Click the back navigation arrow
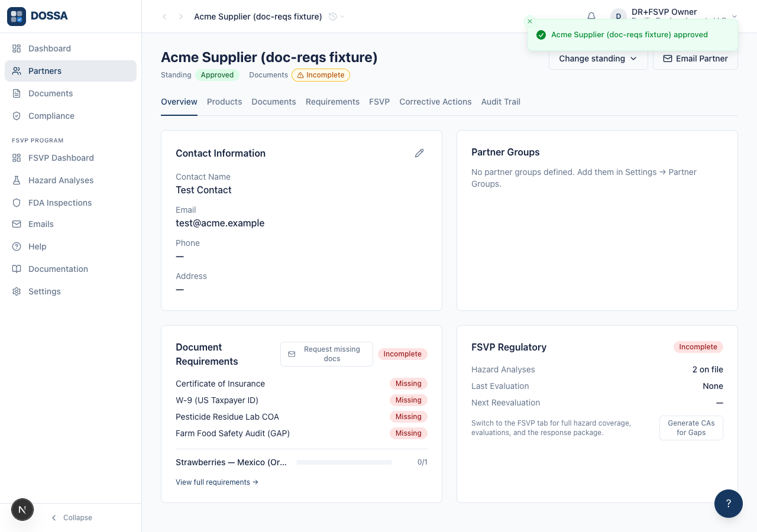This screenshot has height=532, width=757. coord(164,17)
